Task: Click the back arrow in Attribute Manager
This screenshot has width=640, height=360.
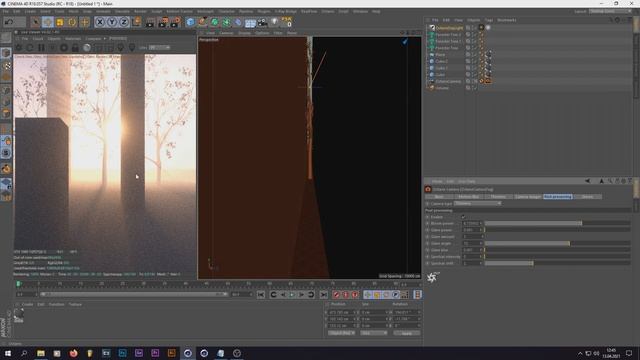Action: [587, 181]
